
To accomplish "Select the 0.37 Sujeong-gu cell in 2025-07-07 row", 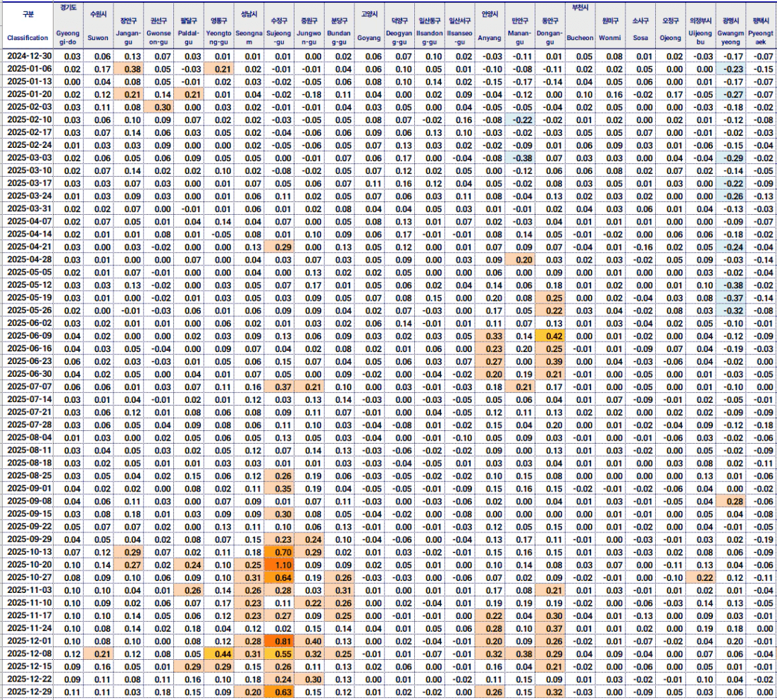I will [x=279, y=387].
